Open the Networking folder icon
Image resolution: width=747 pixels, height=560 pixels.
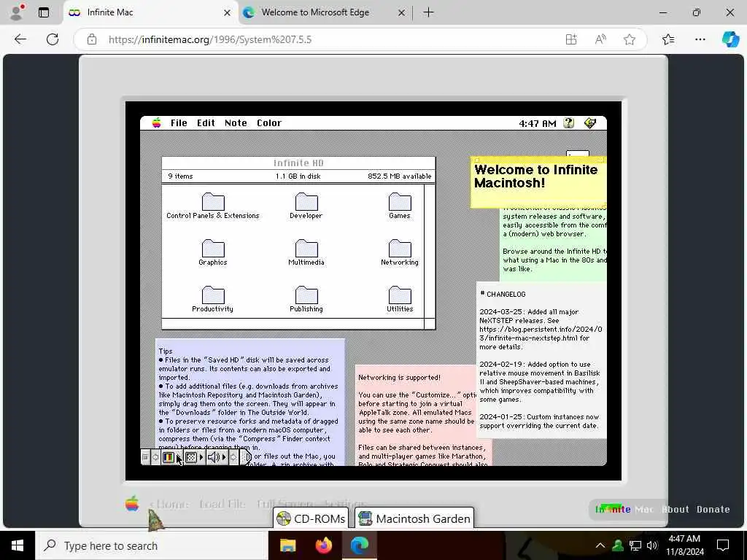click(x=400, y=249)
